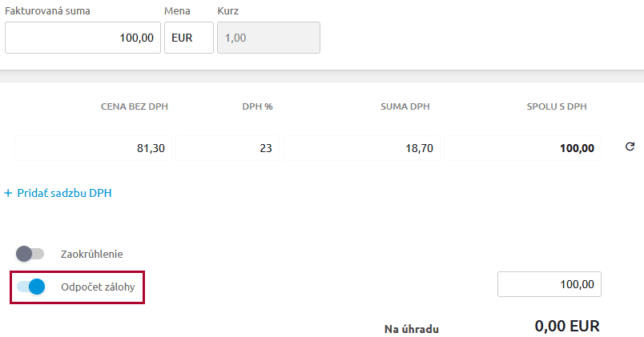Open the Mena currency field showing EUR
644x337 pixels.
pos(189,38)
